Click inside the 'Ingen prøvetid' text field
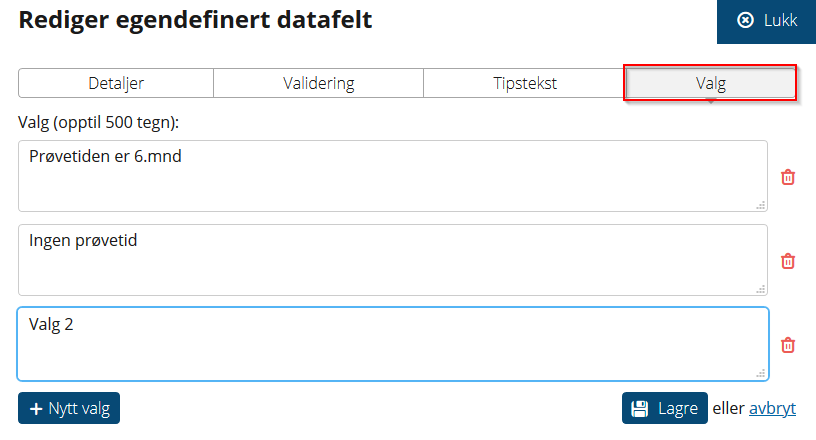This screenshot has width=816, height=440. 393,260
